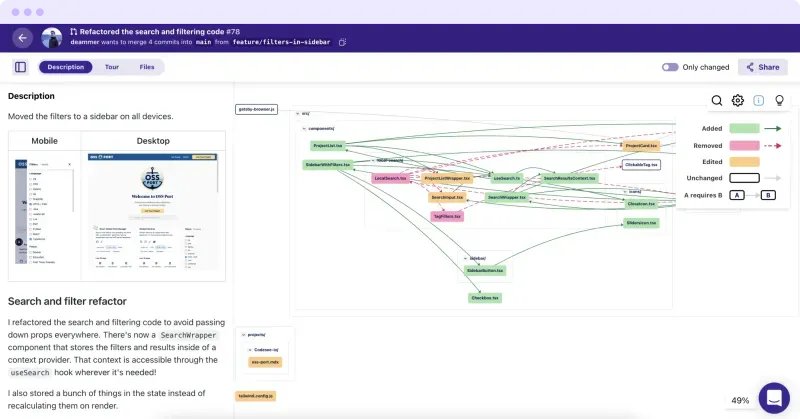Click the Unchanged outlined legend swatch

(744, 178)
